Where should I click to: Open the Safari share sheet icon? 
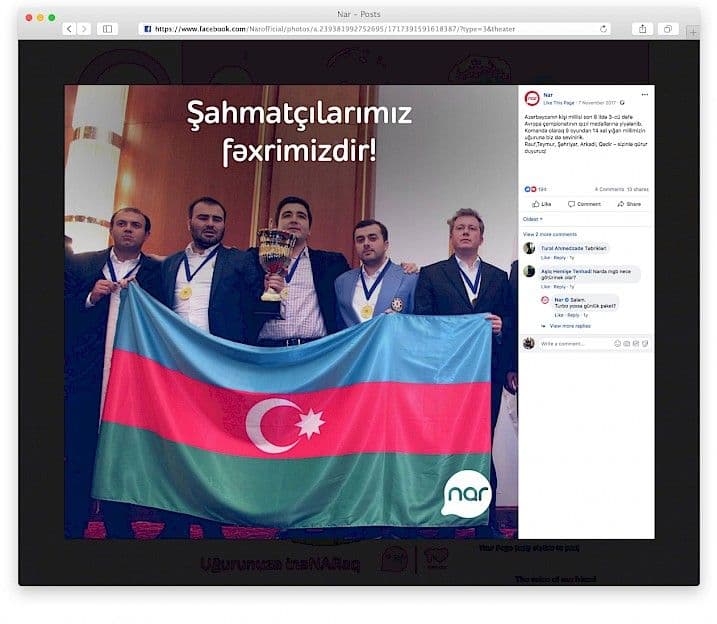coord(642,29)
